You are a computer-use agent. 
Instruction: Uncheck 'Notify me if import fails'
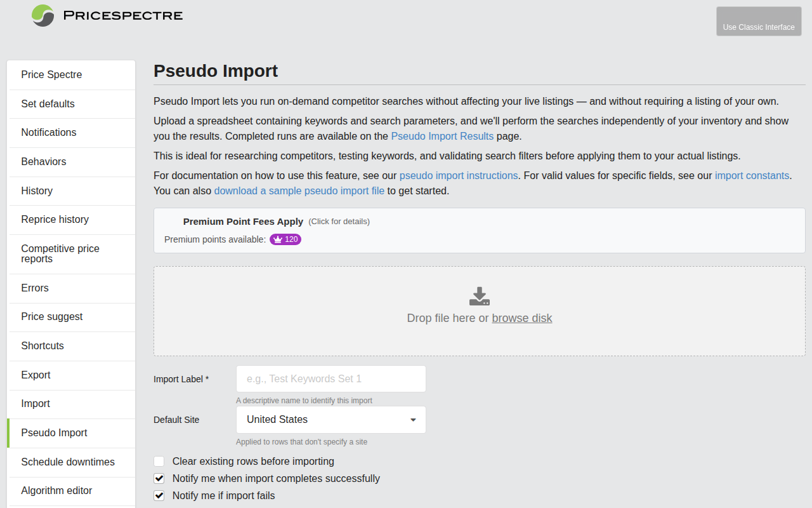click(159, 495)
